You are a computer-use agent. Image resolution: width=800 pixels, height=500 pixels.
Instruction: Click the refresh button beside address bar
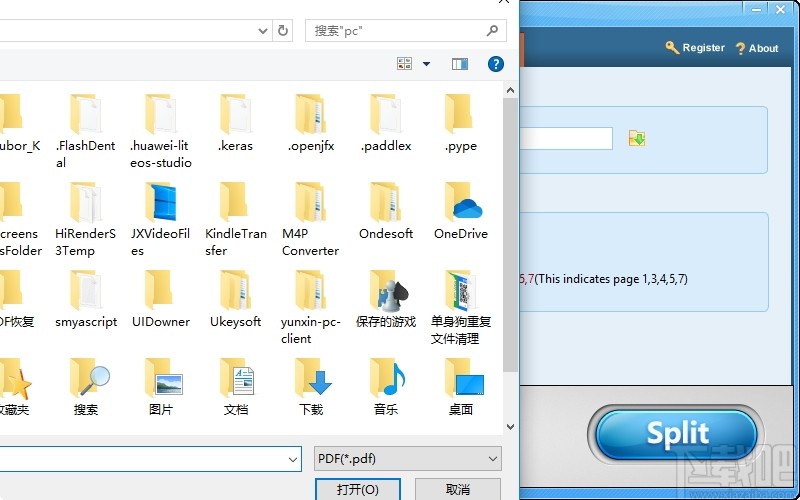pos(283,31)
